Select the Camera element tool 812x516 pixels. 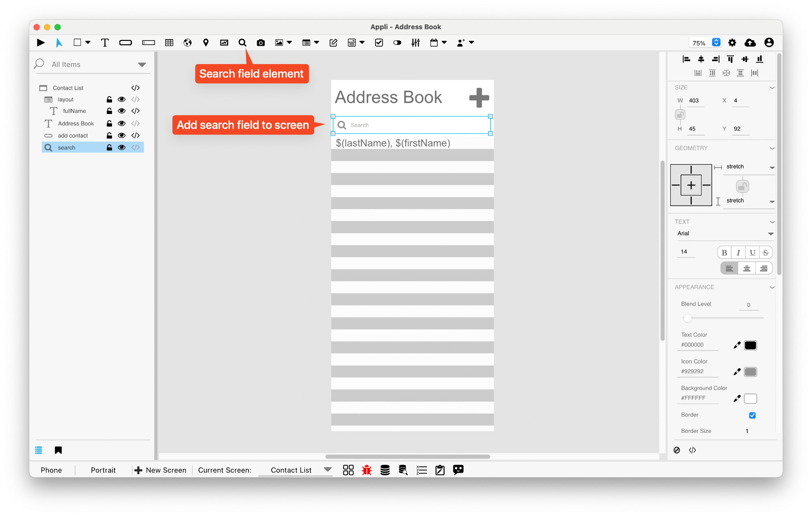pos(260,43)
